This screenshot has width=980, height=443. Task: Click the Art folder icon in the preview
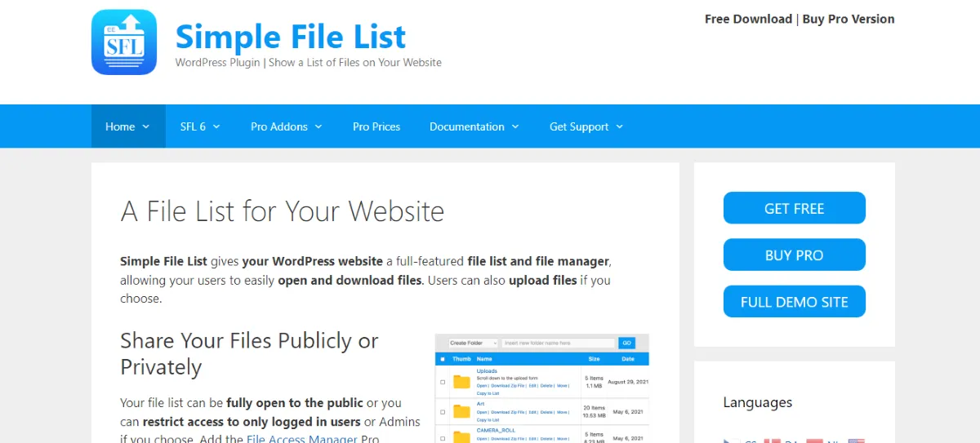(x=462, y=411)
